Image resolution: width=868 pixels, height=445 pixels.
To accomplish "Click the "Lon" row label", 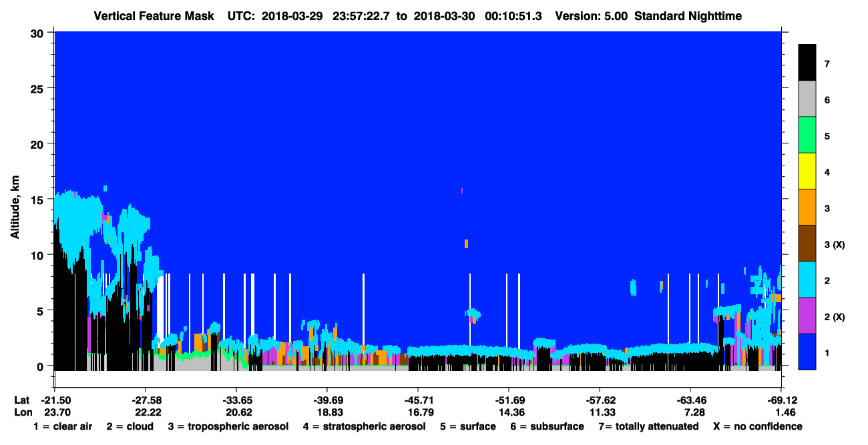I will pyautogui.click(x=22, y=412).
